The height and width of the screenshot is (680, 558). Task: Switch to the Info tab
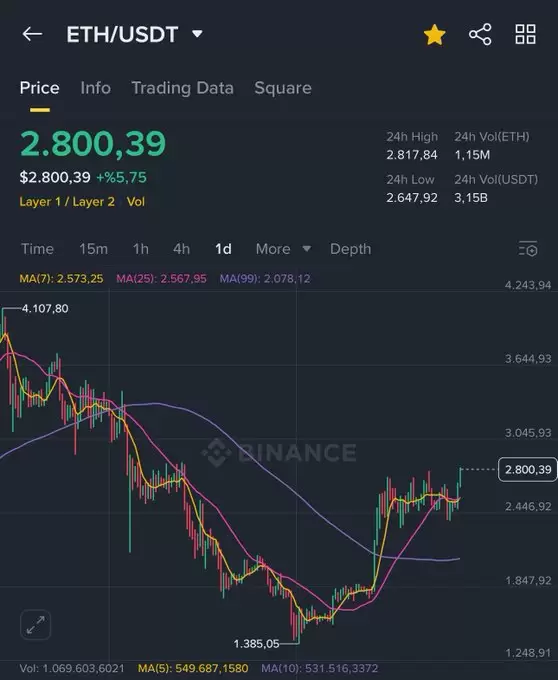pos(95,88)
